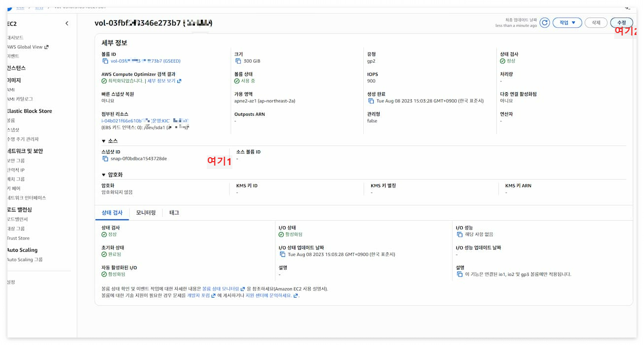
Task: Copy the 300 GiB volume size
Action: 238,61
